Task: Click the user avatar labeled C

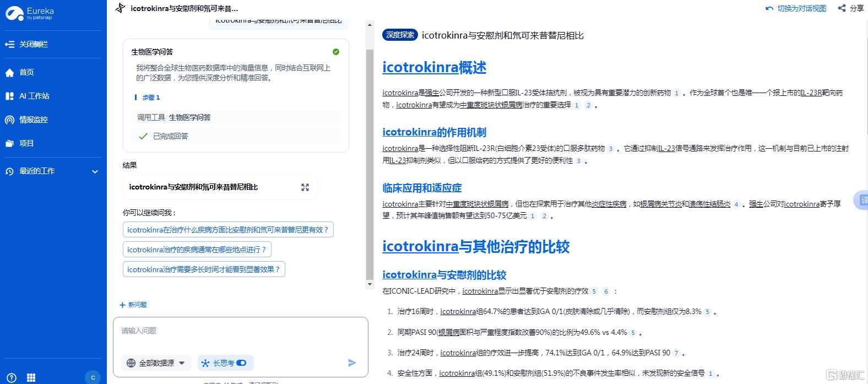Action: click(x=93, y=377)
